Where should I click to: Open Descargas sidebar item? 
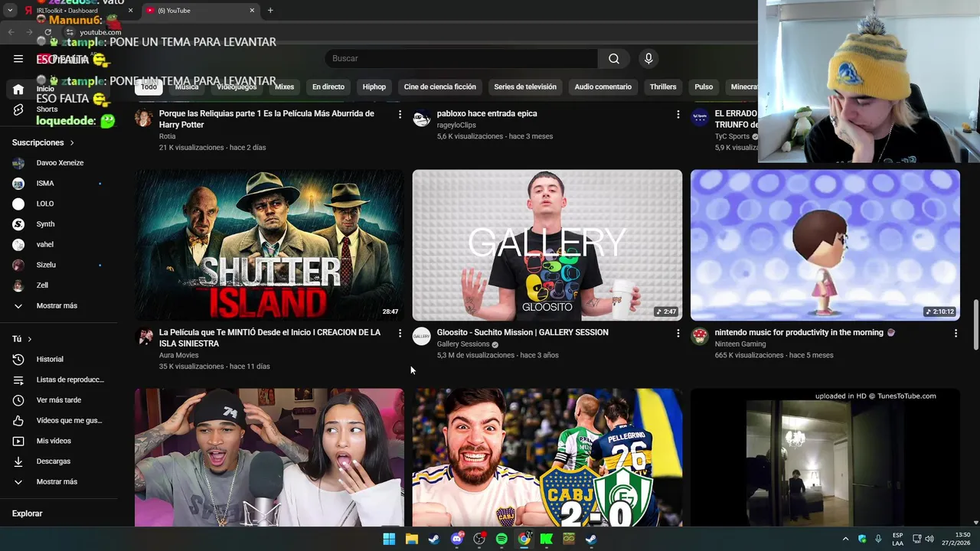pyautogui.click(x=57, y=461)
